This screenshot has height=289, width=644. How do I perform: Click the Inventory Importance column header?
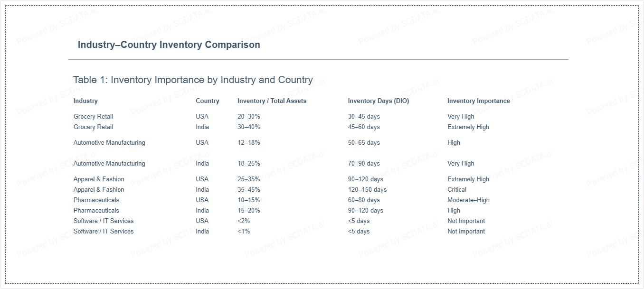point(478,101)
